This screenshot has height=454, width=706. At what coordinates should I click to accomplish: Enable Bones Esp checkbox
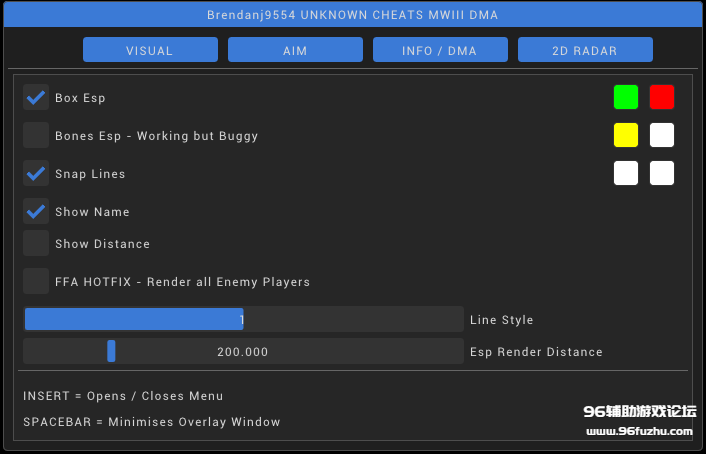(x=36, y=135)
